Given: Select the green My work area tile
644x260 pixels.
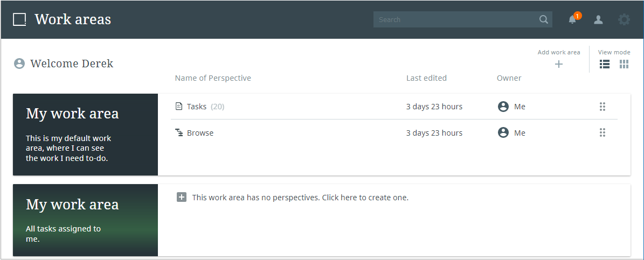Looking at the screenshot, I should (x=86, y=220).
